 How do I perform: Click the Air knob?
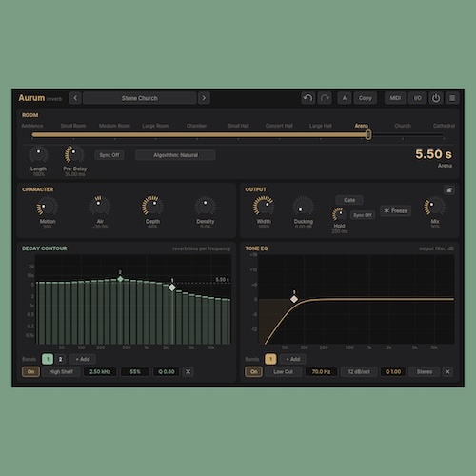click(x=100, y=206)
